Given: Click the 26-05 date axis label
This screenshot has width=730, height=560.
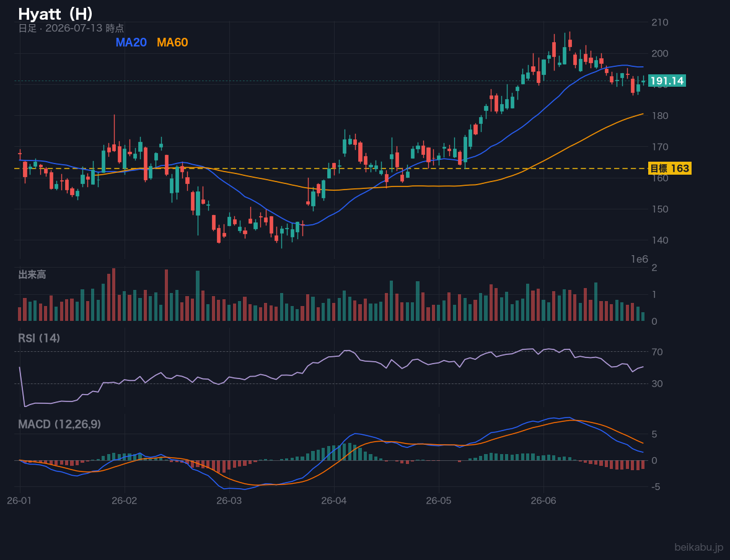Looking at the screenshot, I should click(x=439, y=501).
